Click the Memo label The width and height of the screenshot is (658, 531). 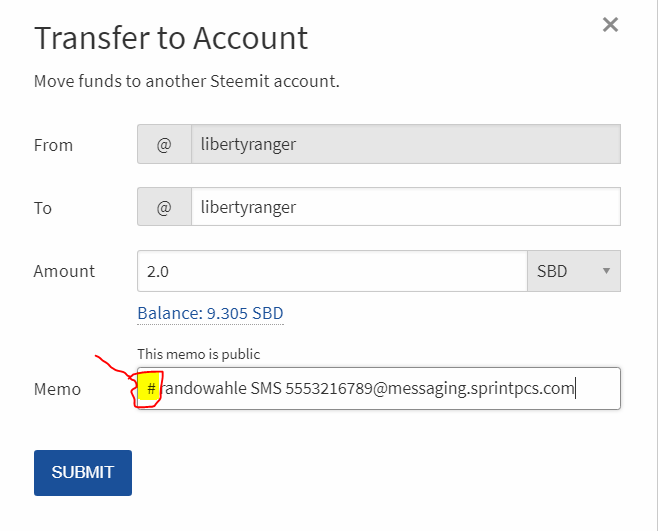pos(57,389)
